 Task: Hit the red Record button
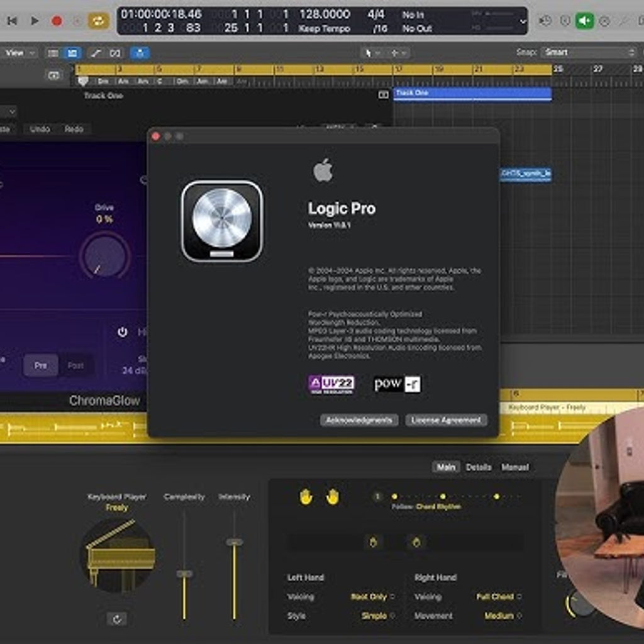57,21
